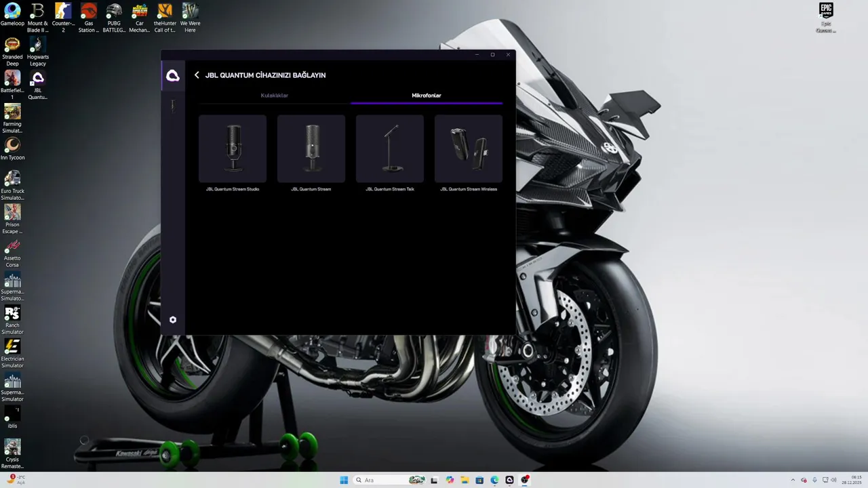
Task: Select the Battlefield 1 desktop icon
Action: (x=12, y=85)
